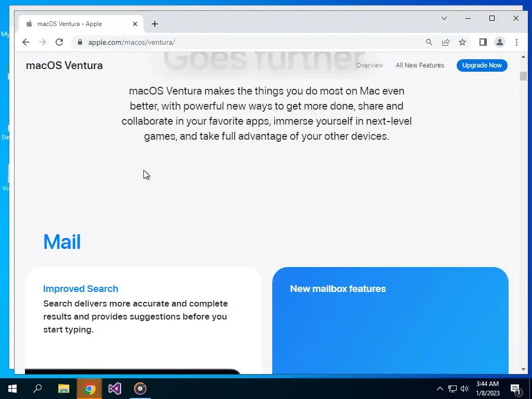Open the notification center icon
Screen dimensions: 532x399
coord(516,389)
